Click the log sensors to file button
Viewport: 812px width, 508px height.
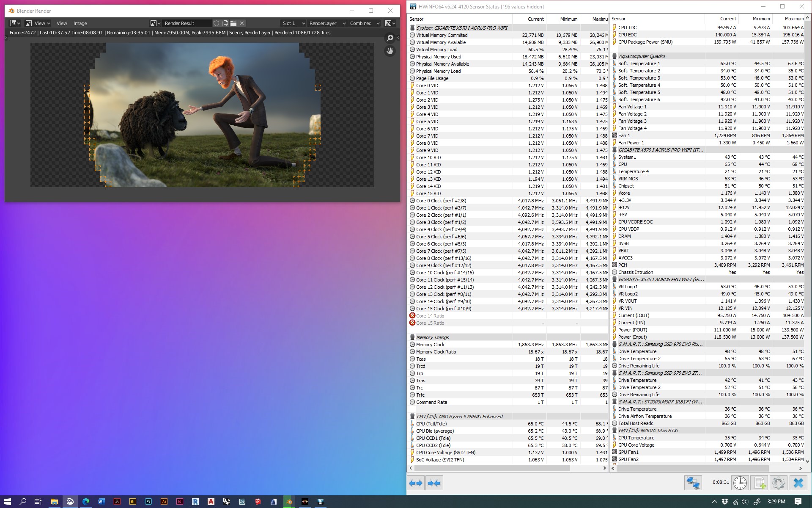coord(760,483)
